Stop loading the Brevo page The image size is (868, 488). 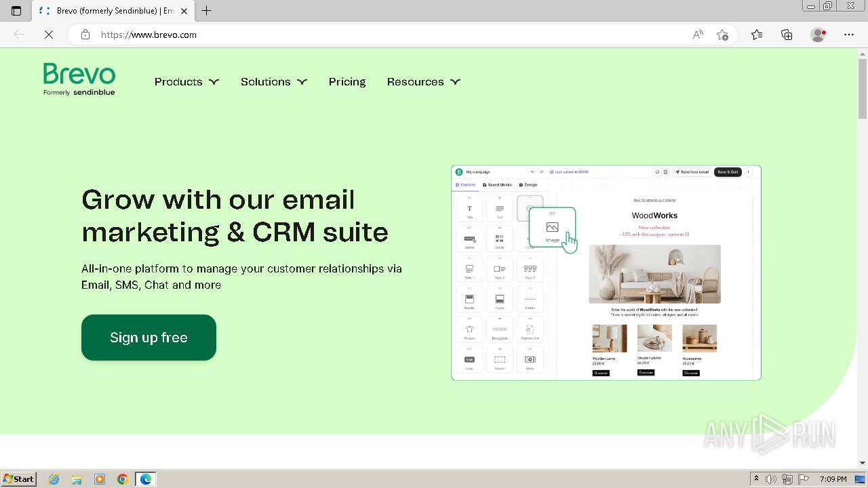49,35
